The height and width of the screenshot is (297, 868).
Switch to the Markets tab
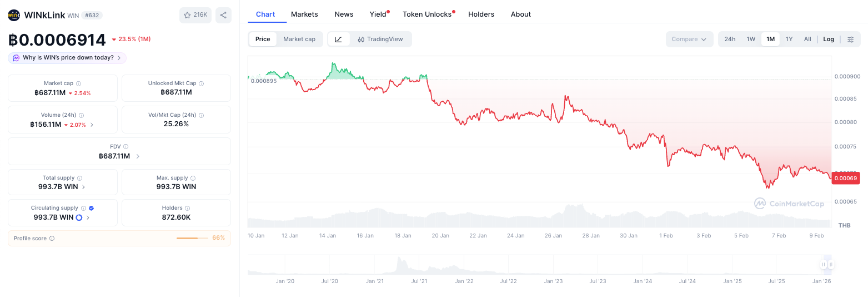304,14
